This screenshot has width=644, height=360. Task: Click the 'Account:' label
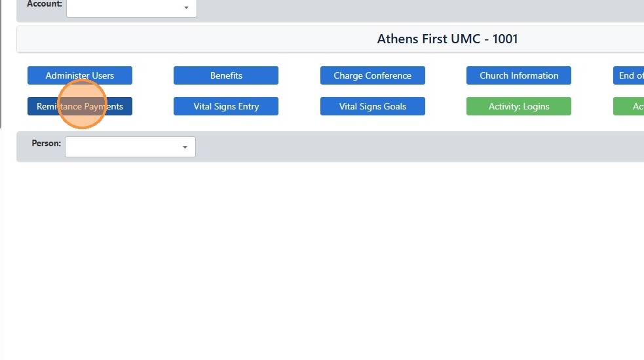tap(45, 4)
